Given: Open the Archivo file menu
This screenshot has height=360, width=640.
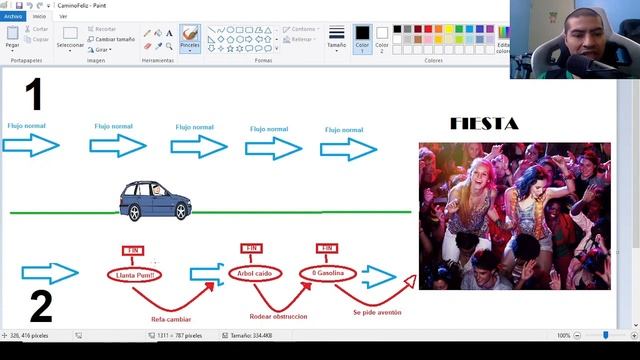Looking at the screenshot, I should (x=13, y=16).
